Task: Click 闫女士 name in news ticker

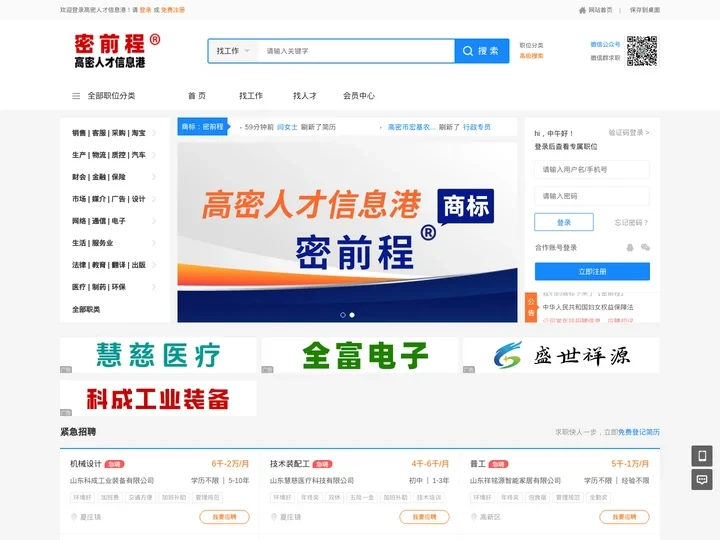Action: (287, 127)
